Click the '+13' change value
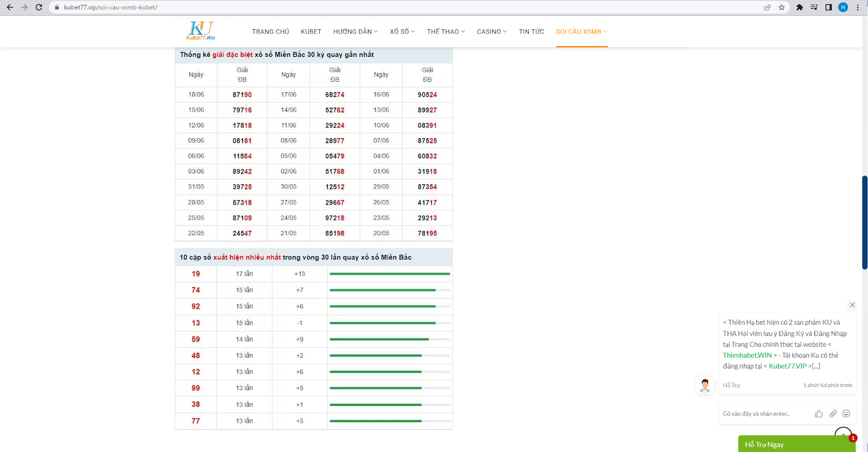868x452 pixels. (300, 274)
